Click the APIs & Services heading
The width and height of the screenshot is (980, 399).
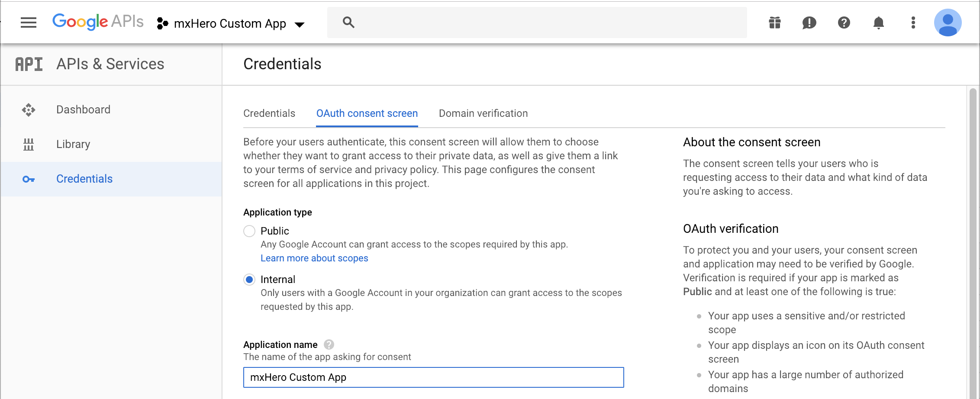pyautogui.click(x=110, y=64)
